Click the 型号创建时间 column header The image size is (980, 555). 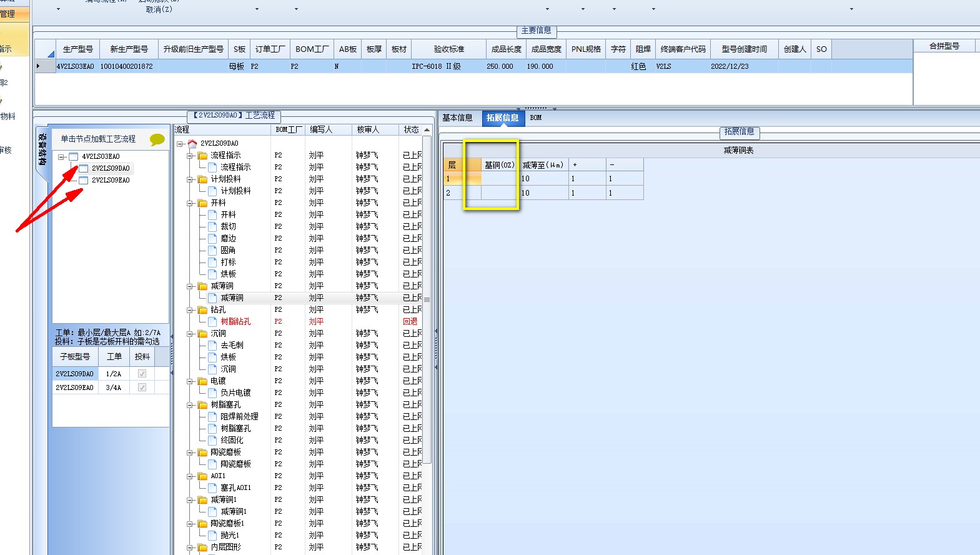pos(744,49)
